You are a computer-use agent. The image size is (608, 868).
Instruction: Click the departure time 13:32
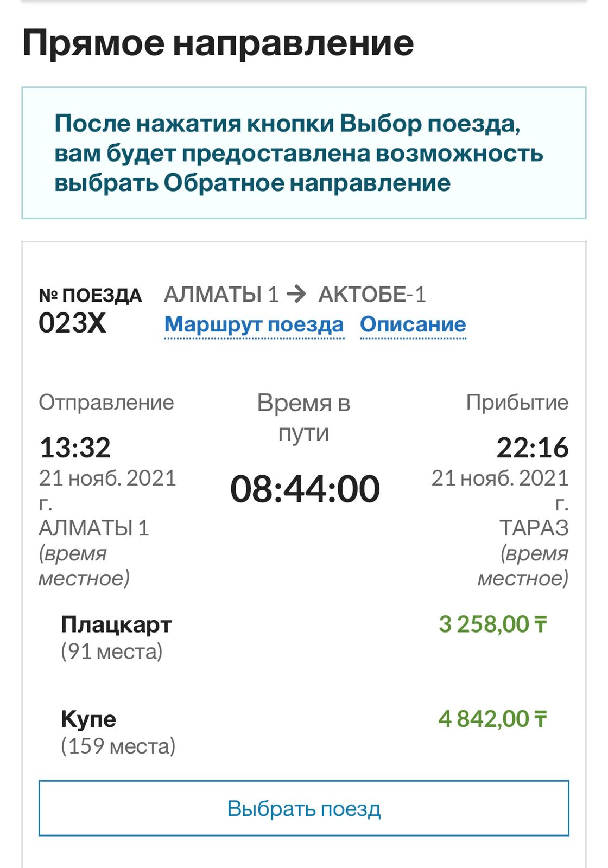click(x=75, y=448)
